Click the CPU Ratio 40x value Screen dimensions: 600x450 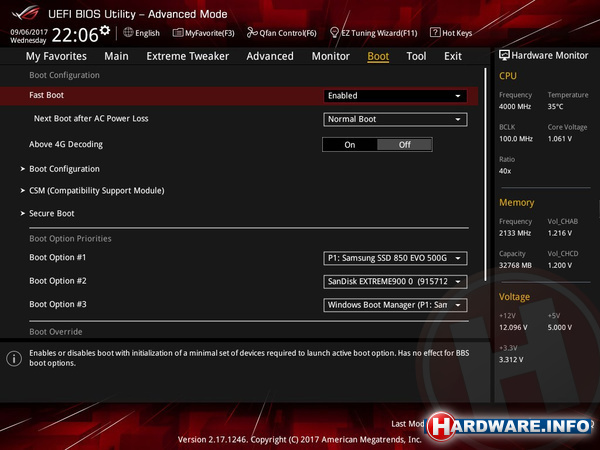(x=505, y=171)
